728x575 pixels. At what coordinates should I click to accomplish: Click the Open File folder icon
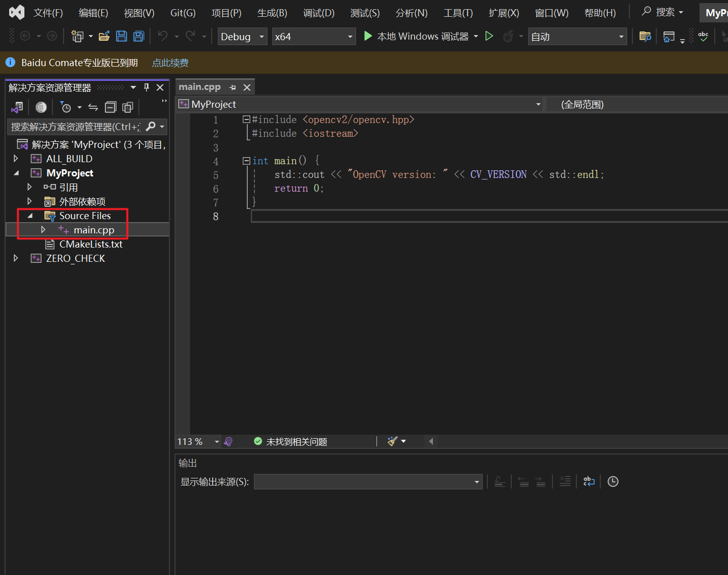(x=104, y=36)
